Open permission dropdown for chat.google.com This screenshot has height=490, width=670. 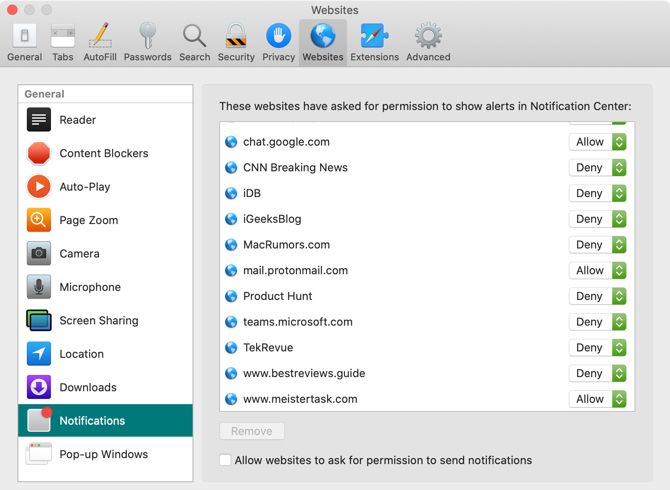[x=597, y=142]
